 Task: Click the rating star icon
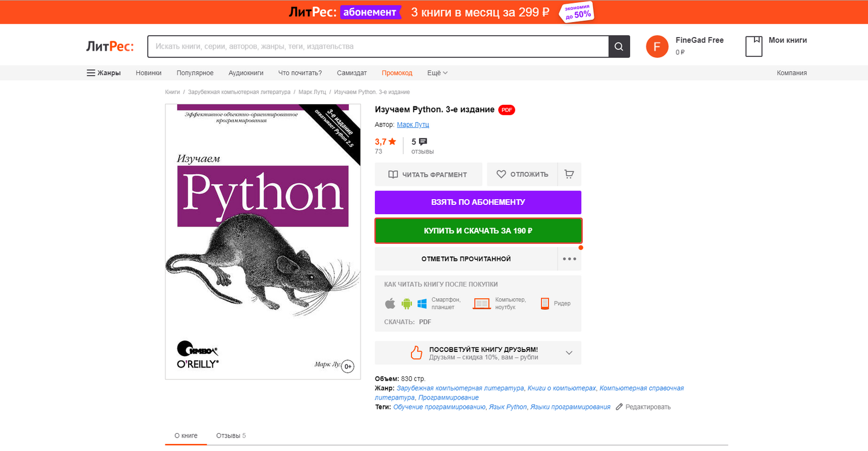[x=392, y=141]
